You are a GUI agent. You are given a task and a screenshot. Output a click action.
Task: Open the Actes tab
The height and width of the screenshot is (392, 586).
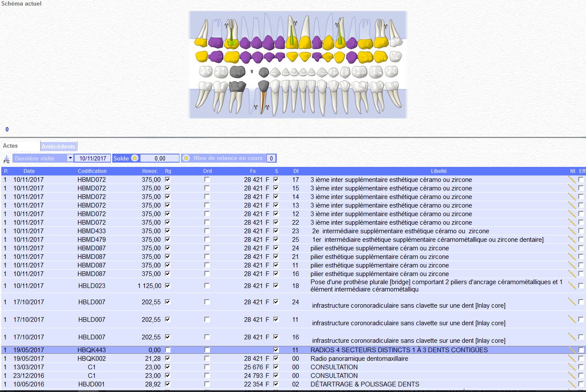coord(11,146)
